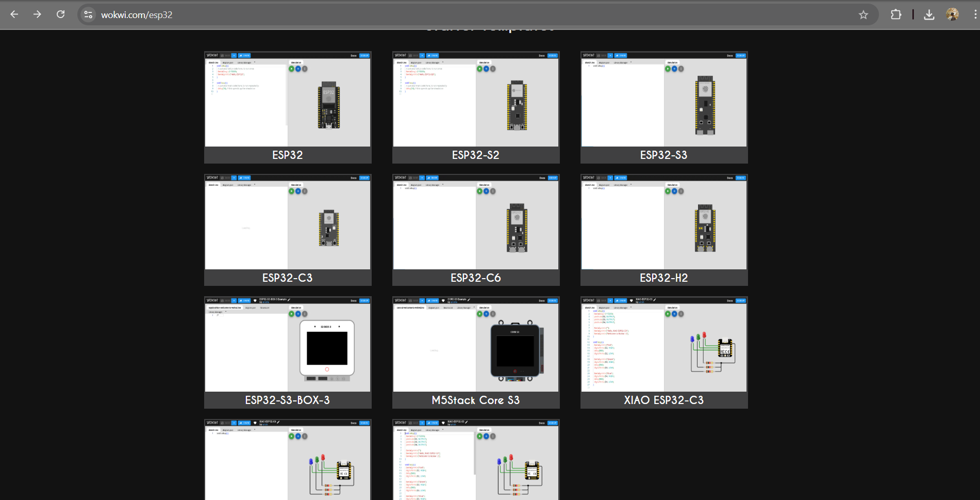
Task: Bookmark this page with the star icon
Action: tap(863, 14)
